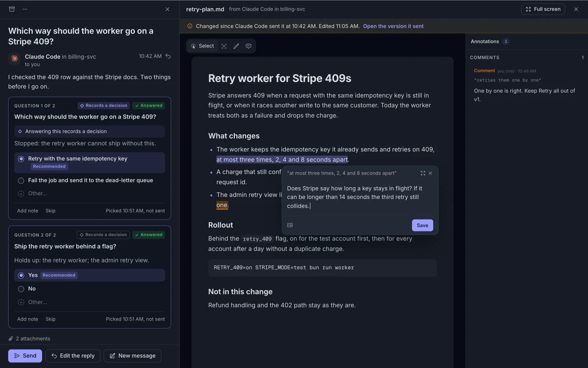Start a New message
Viewport: 588px width, 368px height.
pos(132,356)
